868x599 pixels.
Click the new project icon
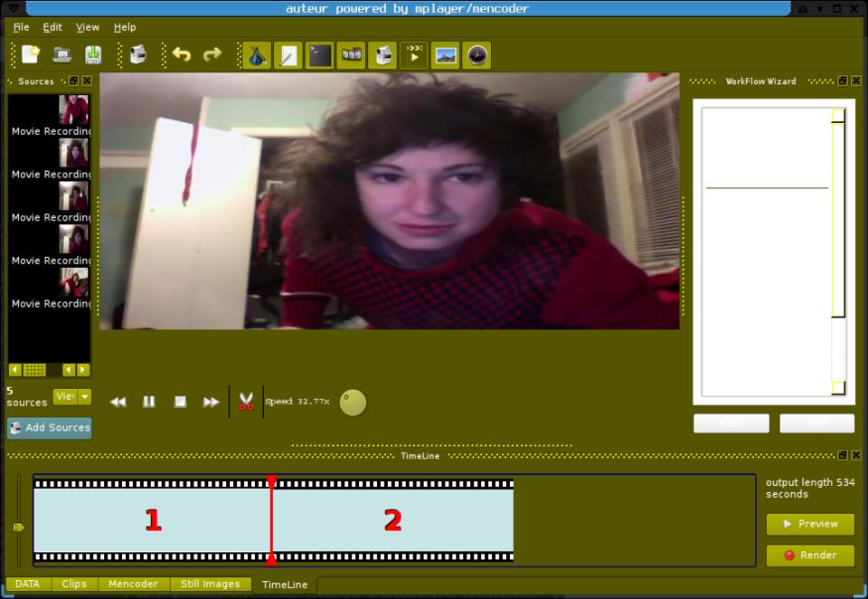pos(31,55)
